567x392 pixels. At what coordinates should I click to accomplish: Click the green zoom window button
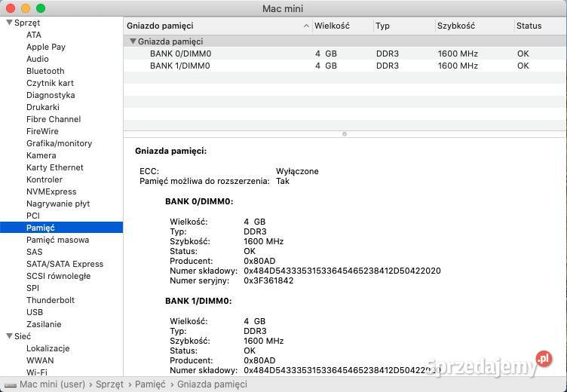(x=41, y=8)
